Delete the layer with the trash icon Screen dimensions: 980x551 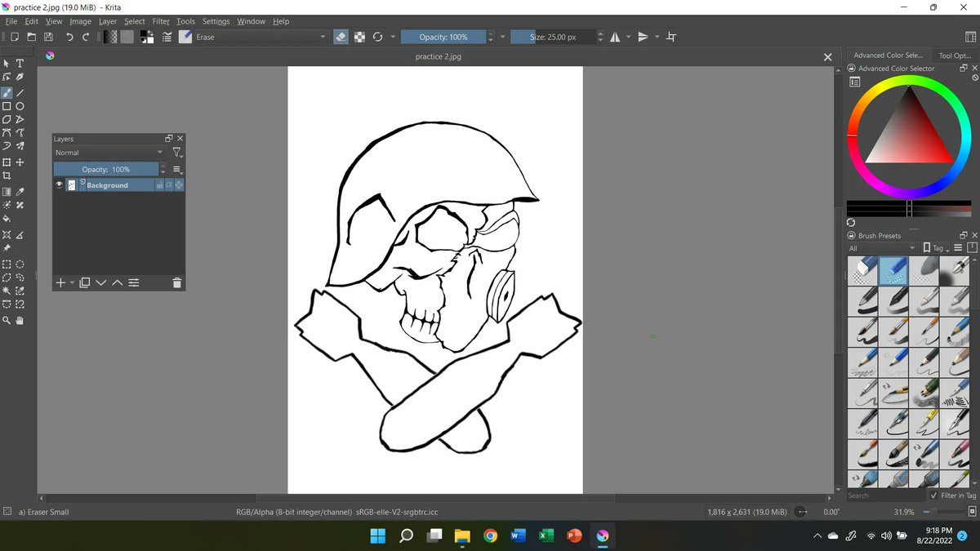pyautogui.click(x=176, y=283)
